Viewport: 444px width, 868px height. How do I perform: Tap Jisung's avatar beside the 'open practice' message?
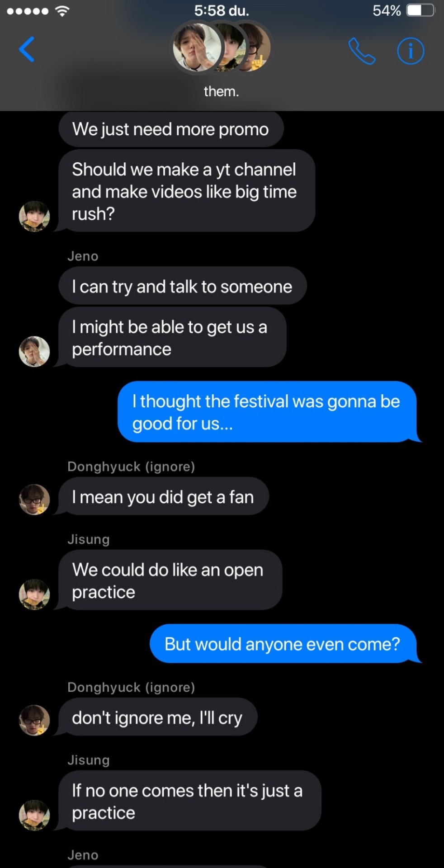coord(34,594)
